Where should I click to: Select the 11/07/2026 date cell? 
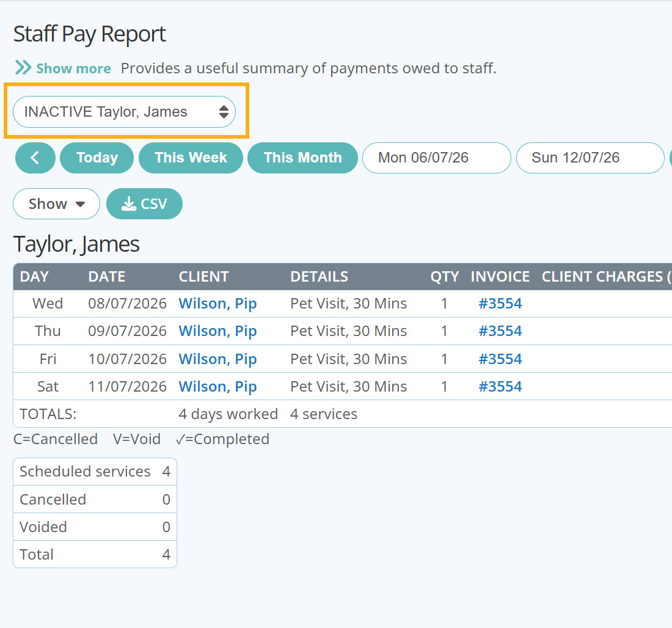click(x=127, y=387)
